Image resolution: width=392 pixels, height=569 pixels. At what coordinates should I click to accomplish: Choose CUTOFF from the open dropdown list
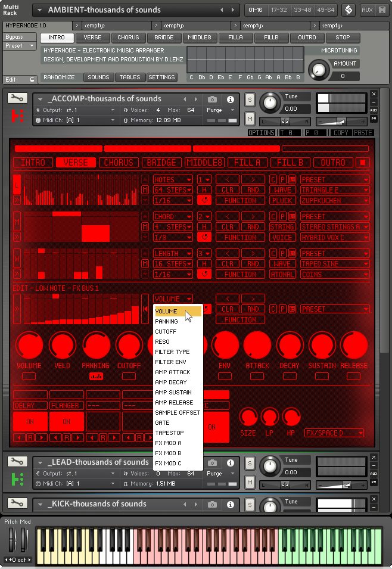(178, 332)
